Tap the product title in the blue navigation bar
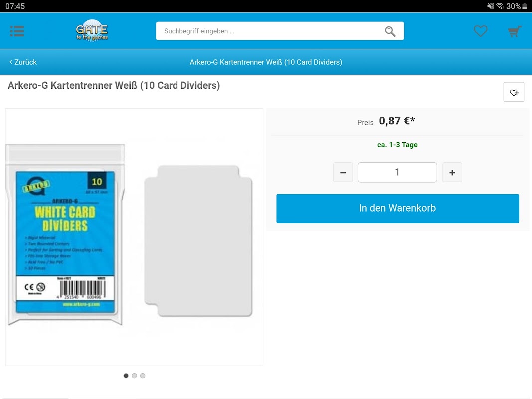This screenshot has height=399, width=532. coord(266,62)
